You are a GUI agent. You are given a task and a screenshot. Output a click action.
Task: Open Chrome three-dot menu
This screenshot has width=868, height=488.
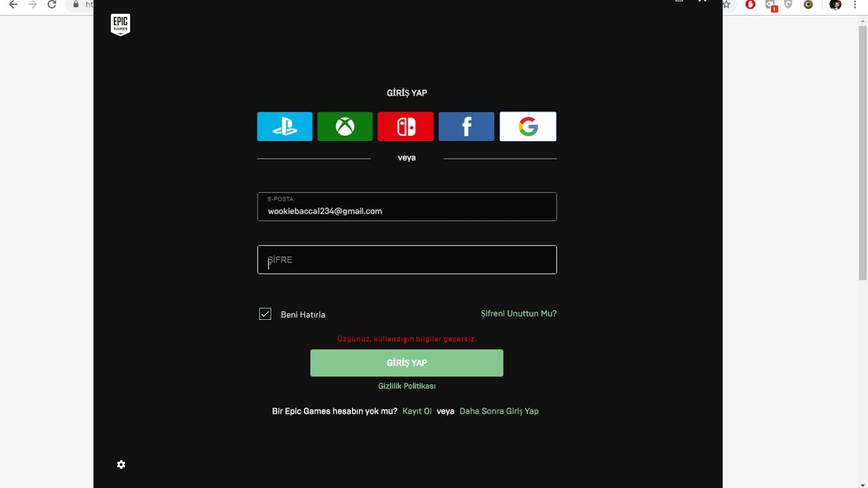[856, 5]
